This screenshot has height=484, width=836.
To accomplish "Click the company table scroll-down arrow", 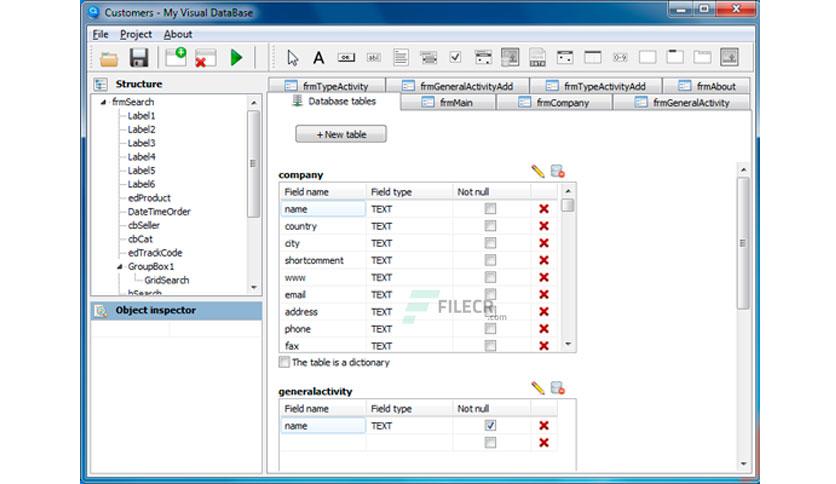I will coord(568,344).
